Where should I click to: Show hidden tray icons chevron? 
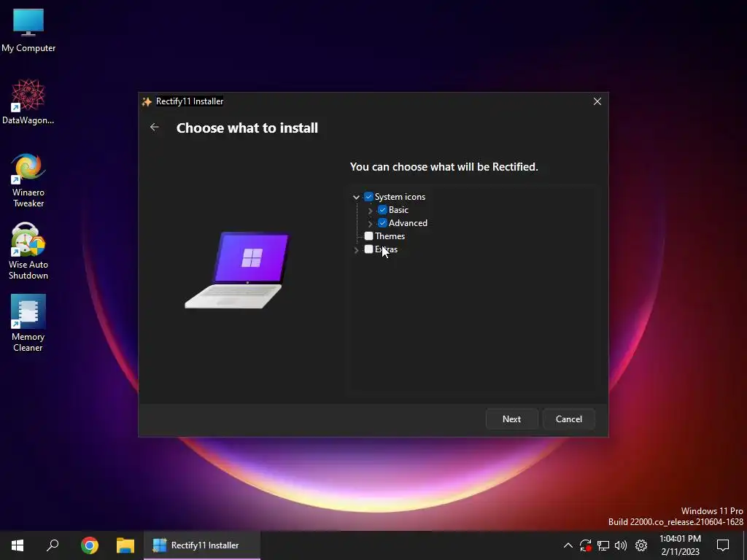tap(568, 545)
